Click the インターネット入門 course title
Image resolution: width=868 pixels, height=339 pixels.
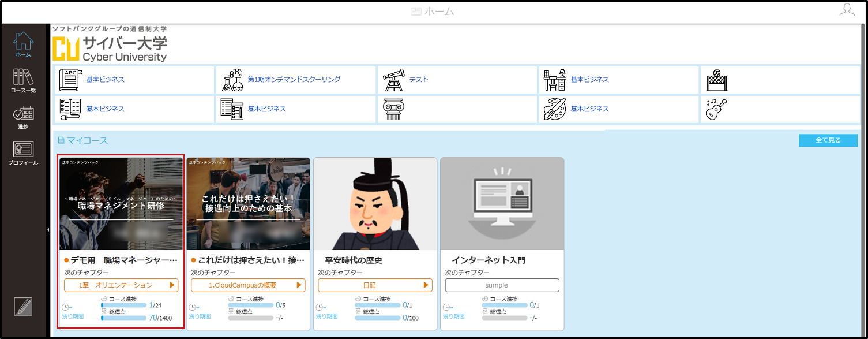pos(489,260)
